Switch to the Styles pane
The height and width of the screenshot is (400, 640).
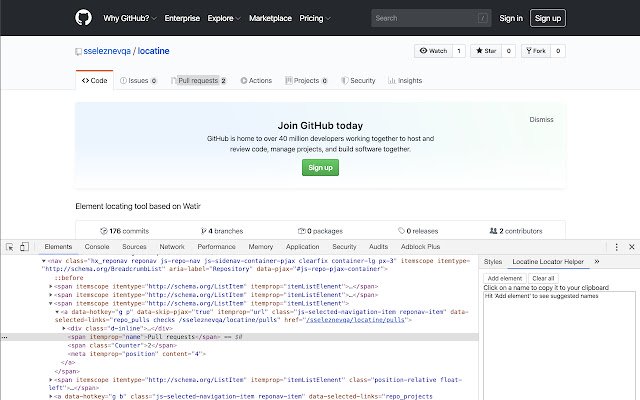click(x=493, y=262)
